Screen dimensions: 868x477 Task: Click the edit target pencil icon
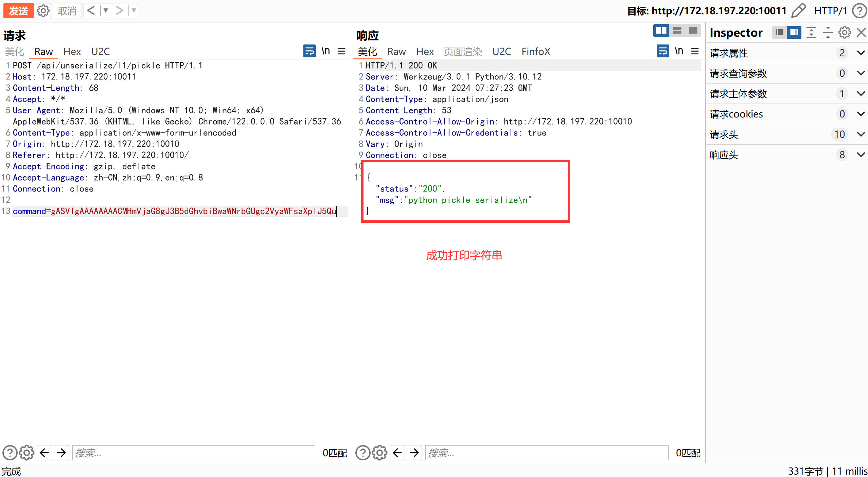(x=798, y=11)
